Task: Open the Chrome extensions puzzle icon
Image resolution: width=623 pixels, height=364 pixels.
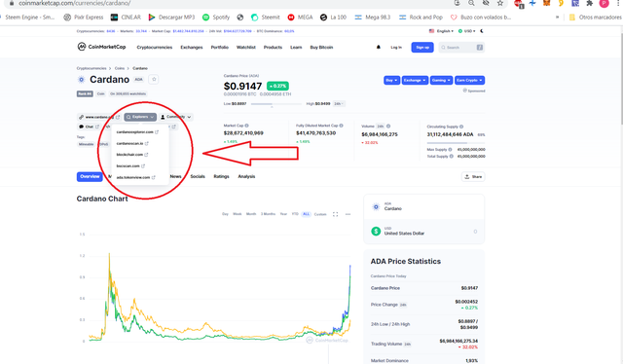Action: click(x=590, y=3)
